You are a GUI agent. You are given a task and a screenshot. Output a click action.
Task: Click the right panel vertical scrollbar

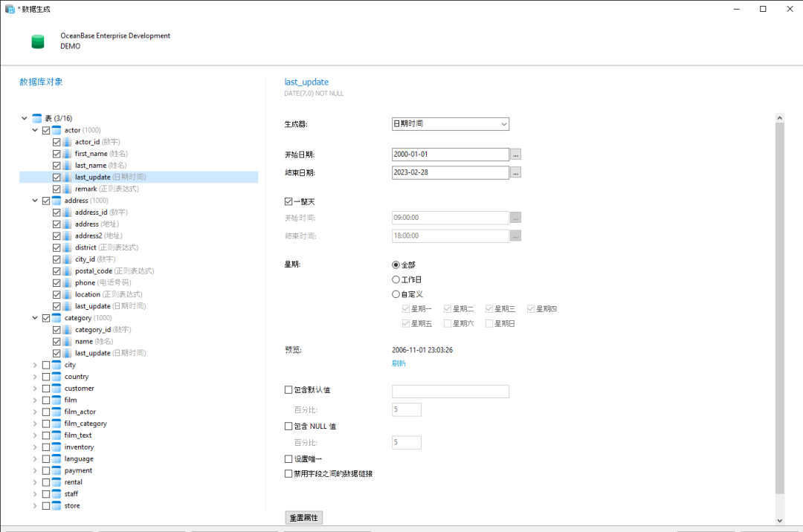tap(779, 308)
